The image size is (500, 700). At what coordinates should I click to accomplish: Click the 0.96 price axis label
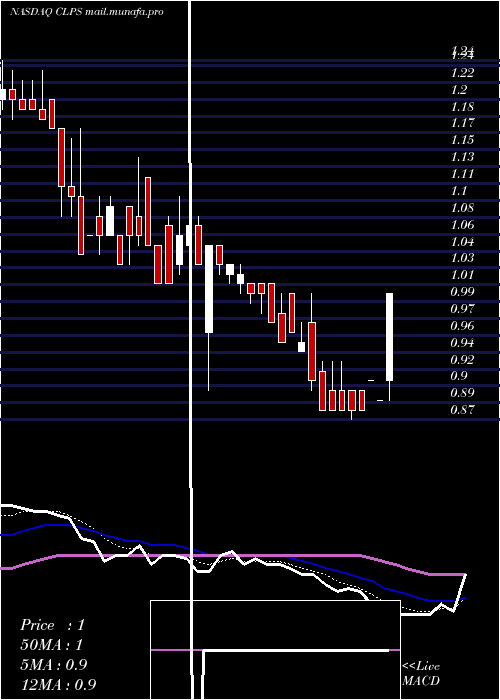tap(462, 325)
